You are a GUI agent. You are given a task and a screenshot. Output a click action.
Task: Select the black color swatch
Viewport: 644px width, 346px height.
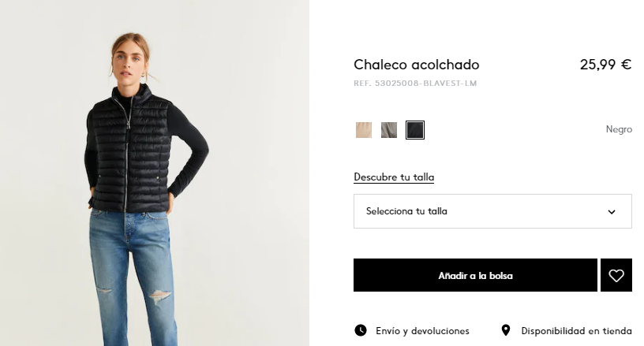[415, 130]
